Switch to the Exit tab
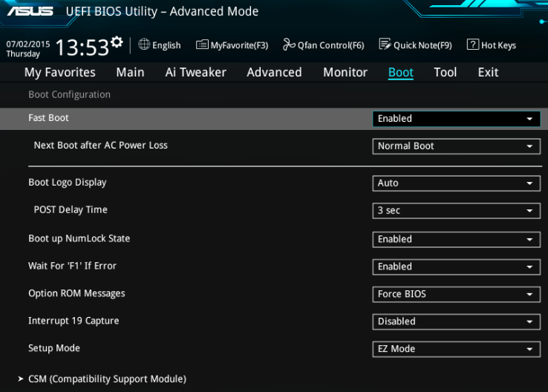The width and height of the screenshot is (548, 392). point(489,72)
